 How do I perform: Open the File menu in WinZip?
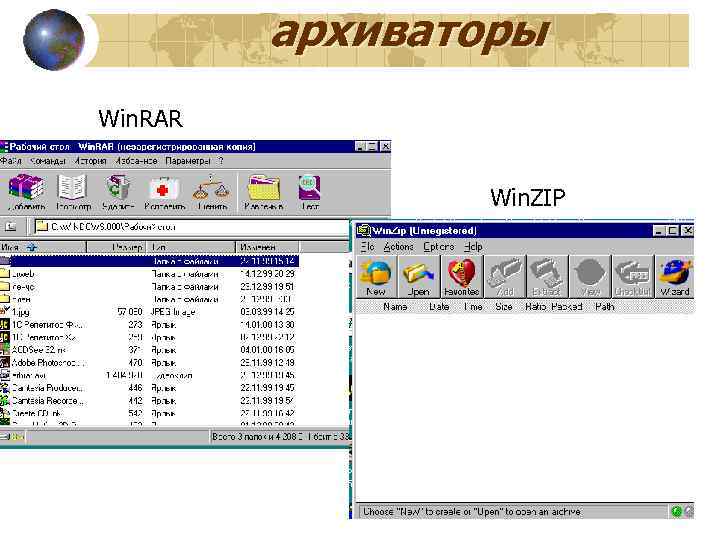coord(367,247)
